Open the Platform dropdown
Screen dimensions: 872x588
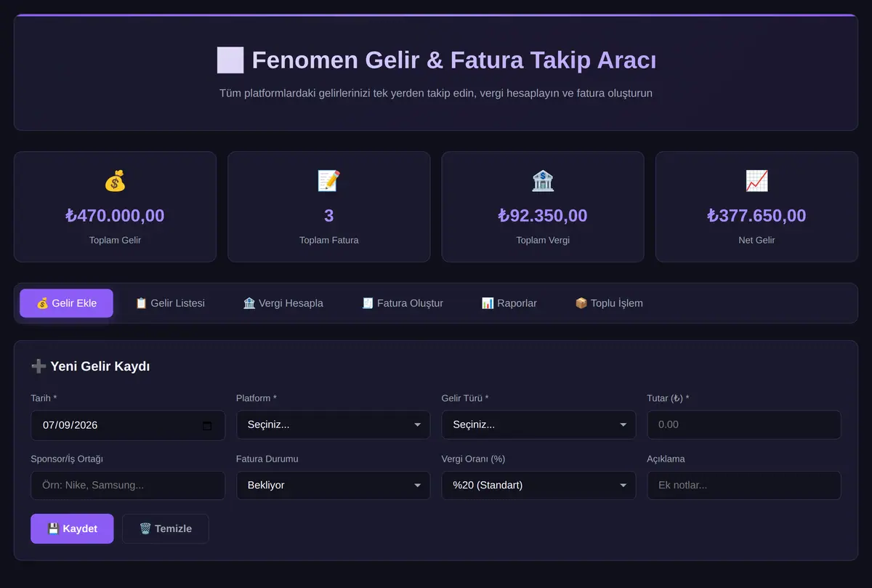(333, 425)
